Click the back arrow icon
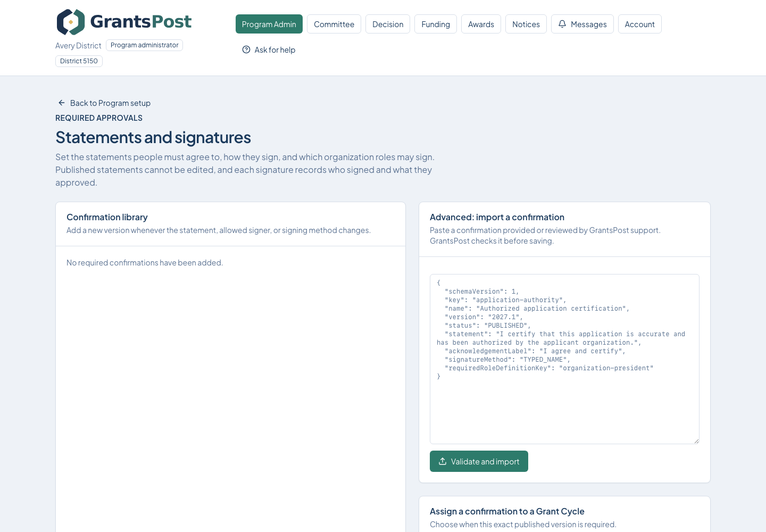This screenshot has height=532, width=766. 62,103
